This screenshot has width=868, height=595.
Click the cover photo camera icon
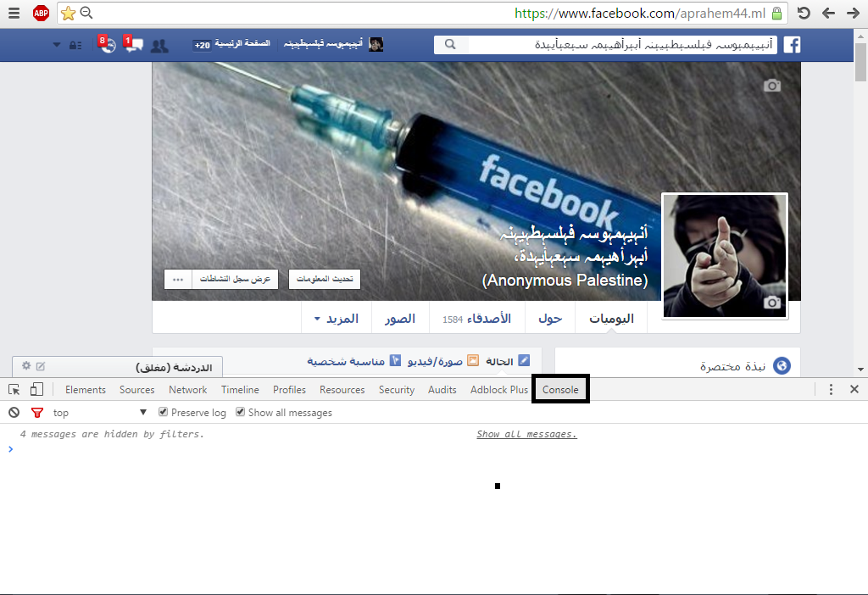[772, 86]
